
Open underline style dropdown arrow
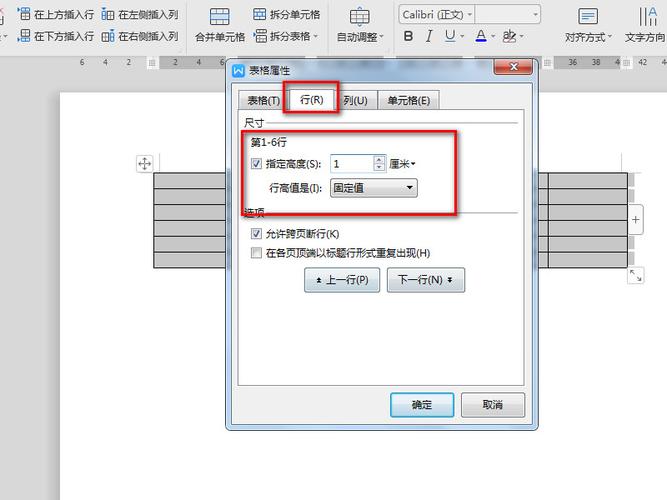462,37
